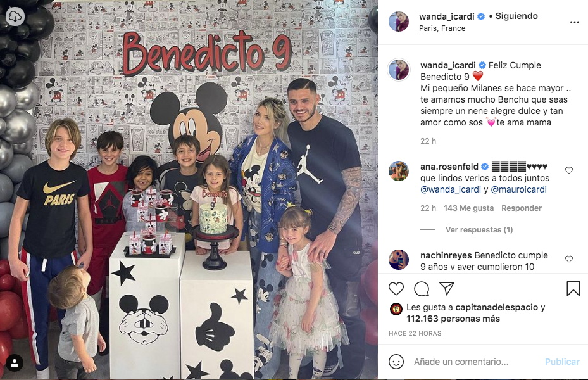Click the Añade un comentario input field
Viewport: 588px width, 380px height.
tap(475, 362)
